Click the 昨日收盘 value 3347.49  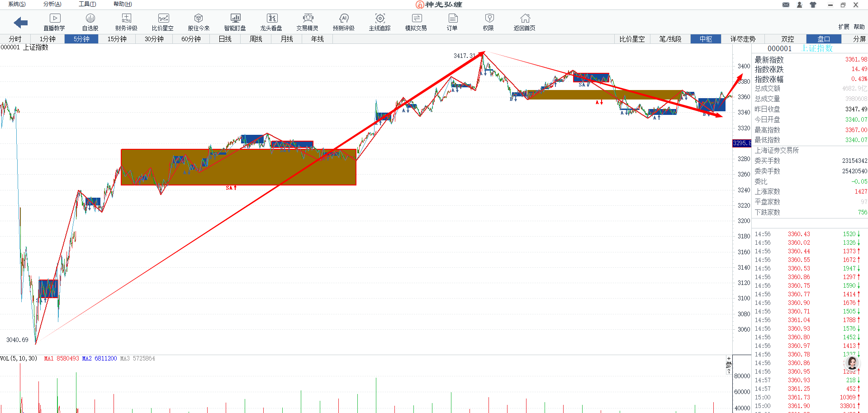(856, 109)
